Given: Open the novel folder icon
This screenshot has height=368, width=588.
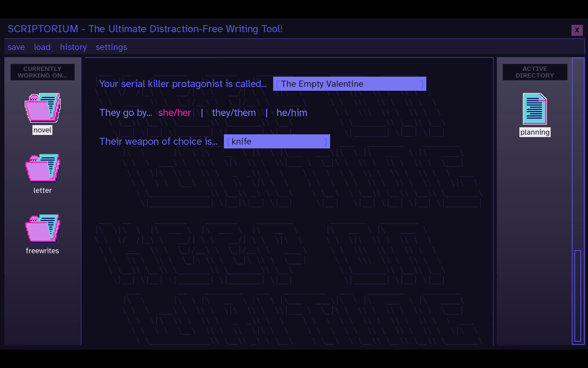Looking at the screenshot, I should pyautogui.click(x=43, y=108).
